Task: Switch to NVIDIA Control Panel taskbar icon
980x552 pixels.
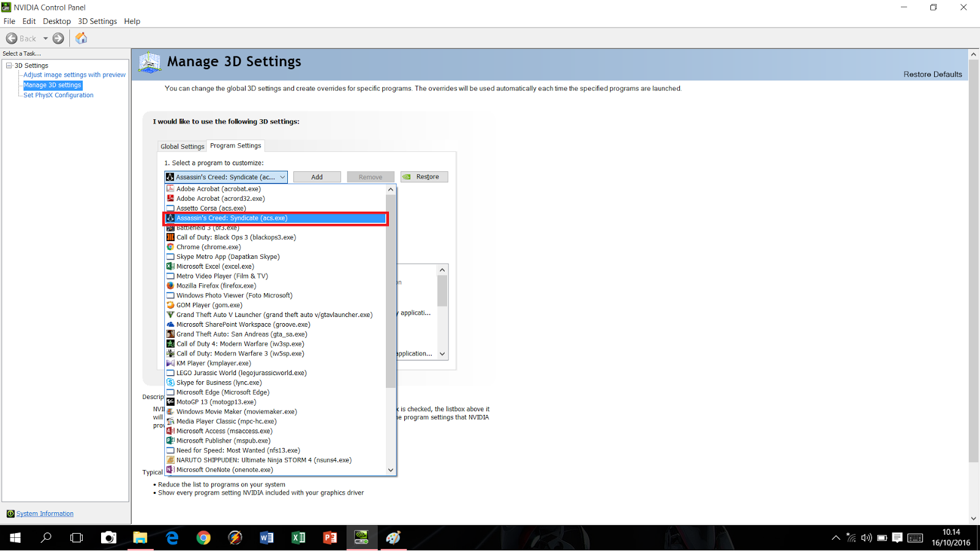Action: point(361,538)
